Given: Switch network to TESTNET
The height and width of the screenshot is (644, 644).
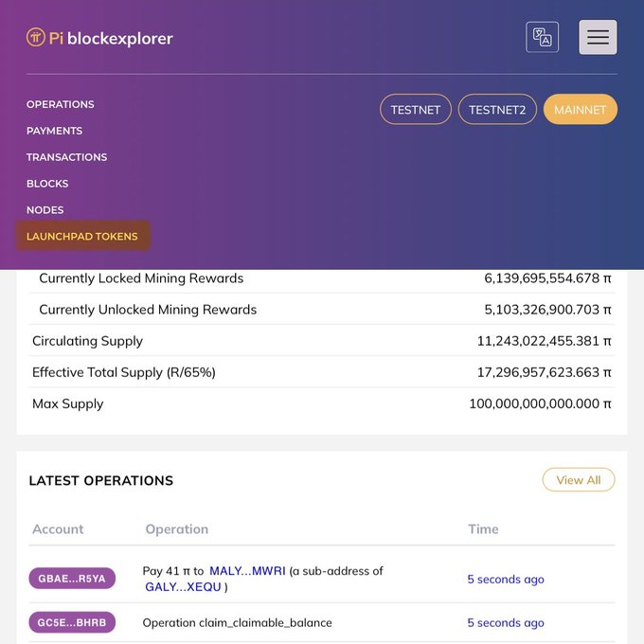Looking at the screenshot, I should tap(415, 109).
